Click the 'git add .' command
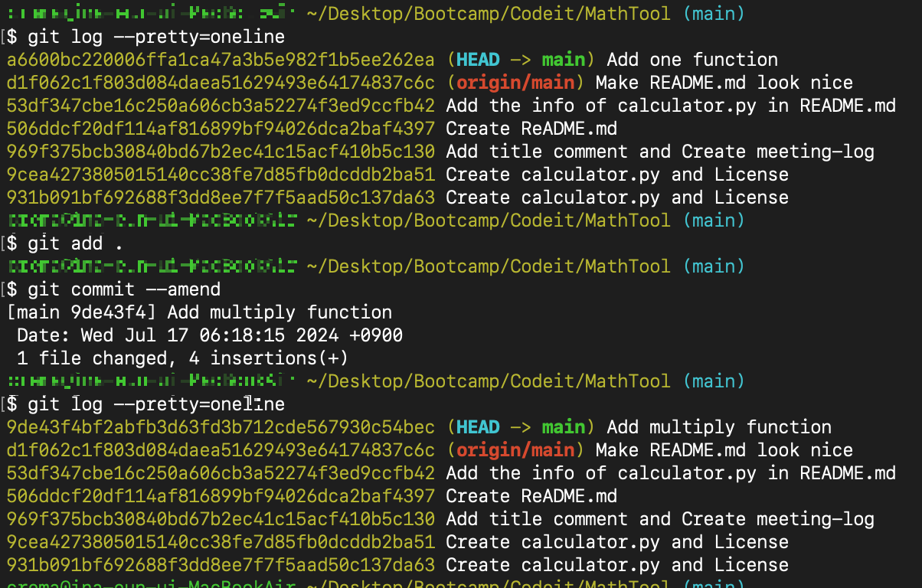 point(76,243)
